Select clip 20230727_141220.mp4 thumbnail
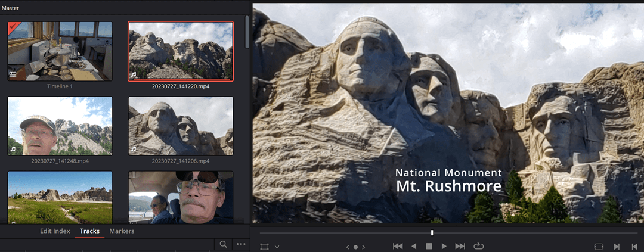This screenshot has height=252, width=644. tap(181, 51)
